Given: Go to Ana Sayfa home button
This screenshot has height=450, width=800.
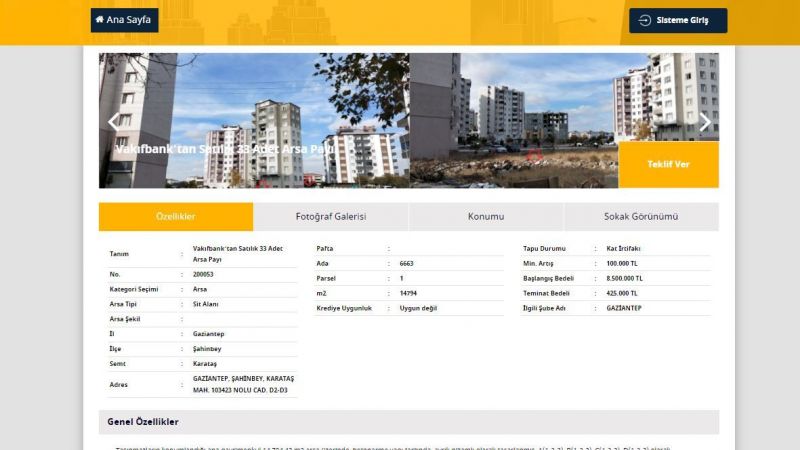Looking at the screenshot, I should [124, 20].
